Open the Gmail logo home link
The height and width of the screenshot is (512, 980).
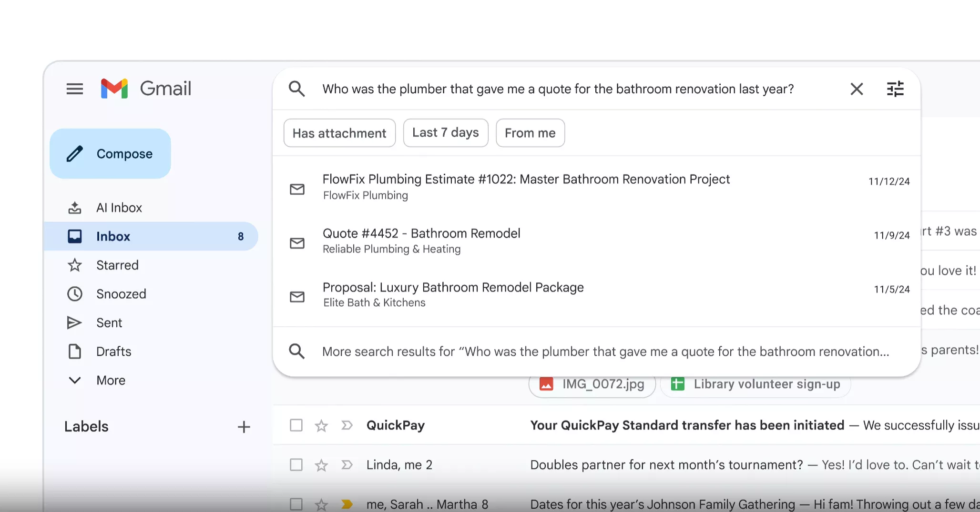(x=146, y=89)
